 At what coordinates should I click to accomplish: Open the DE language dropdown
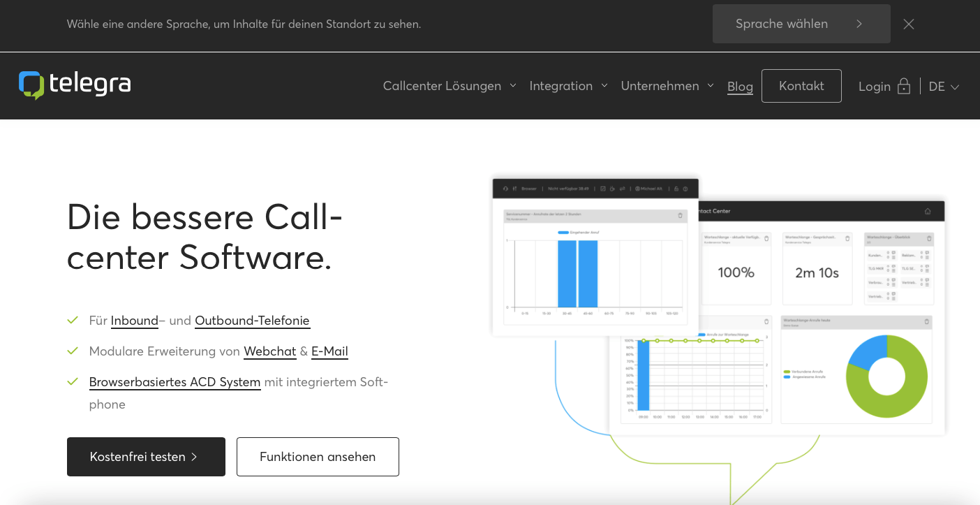[x=944, y=87]
